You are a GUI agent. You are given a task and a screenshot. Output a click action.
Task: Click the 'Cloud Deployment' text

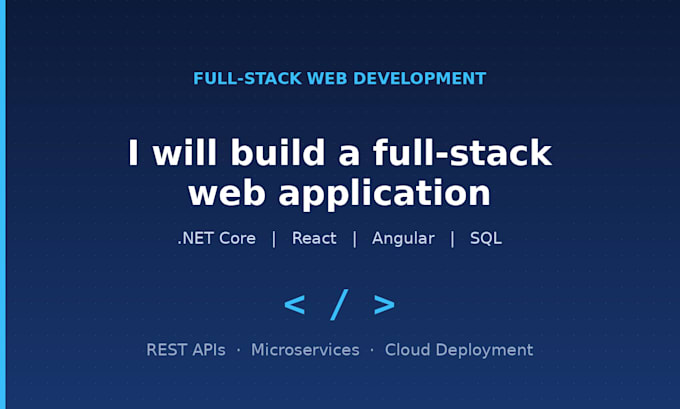(459, 350)
